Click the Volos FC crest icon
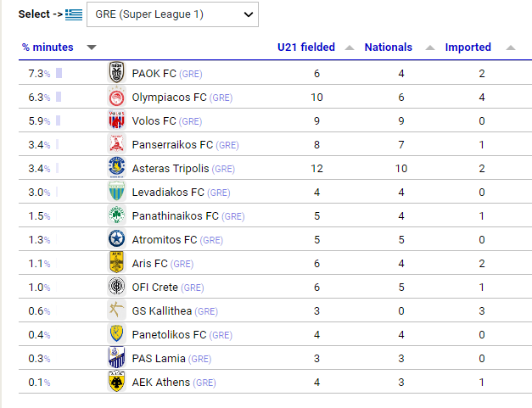 point(116,120)
